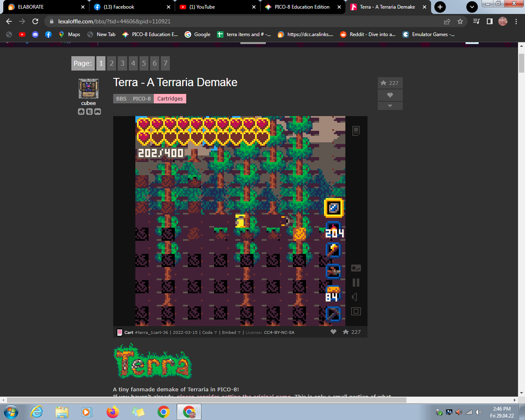The image size is (525, 420).
Task: Open cubee's home page icon
Action: point(81,112)
